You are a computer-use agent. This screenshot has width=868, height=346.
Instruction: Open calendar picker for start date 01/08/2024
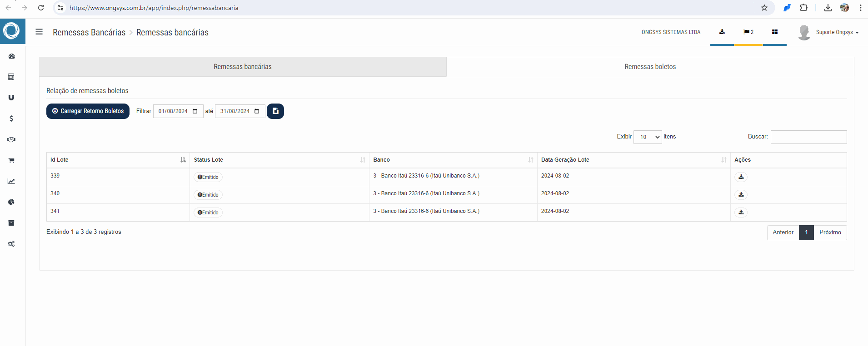(x=195, y=111)
